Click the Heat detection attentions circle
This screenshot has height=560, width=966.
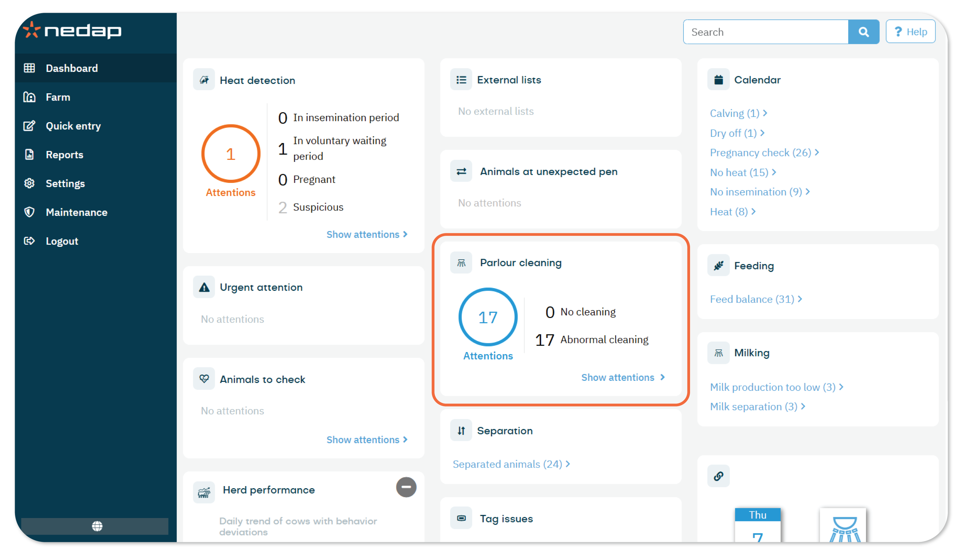[x=231, y=154]
